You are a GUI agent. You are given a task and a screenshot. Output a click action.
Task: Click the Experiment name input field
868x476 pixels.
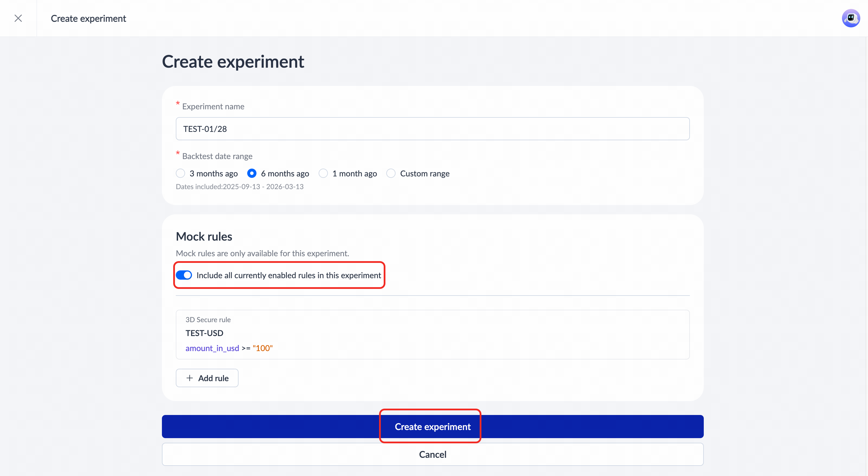(x=432, y=129)
